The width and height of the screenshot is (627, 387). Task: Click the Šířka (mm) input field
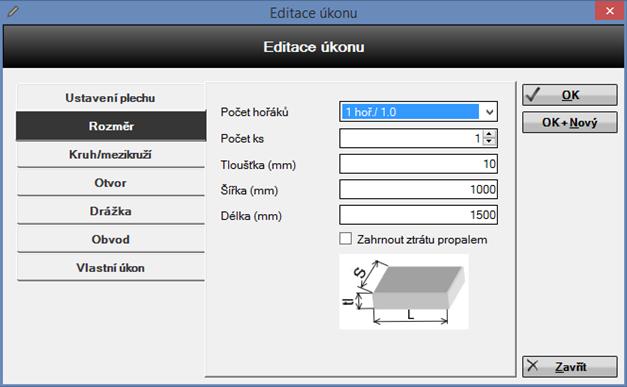click(418, 189)
